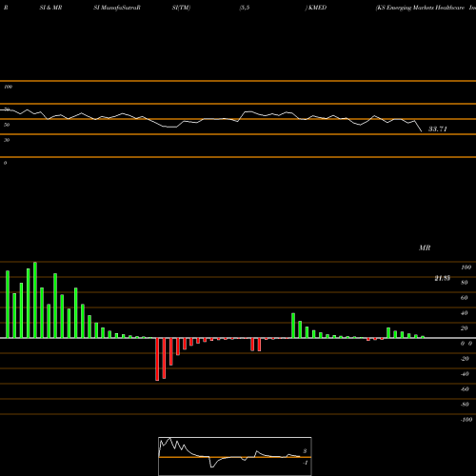This screenshot has height=476, width=476.
Task: Click the 100 label on the RSI axis
Action: [x=8, y=87]
